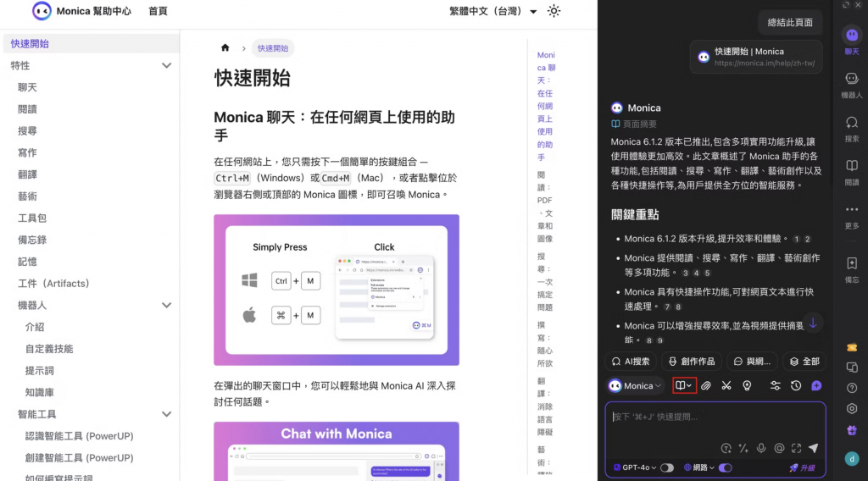Screen dimensions: 868x481
Task: Open the book reading-mode dropdown
Action: tap(684, 386)
